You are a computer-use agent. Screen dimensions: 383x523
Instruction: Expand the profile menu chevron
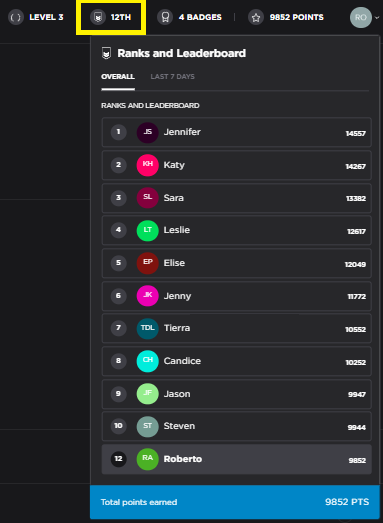tap(377, 18)
